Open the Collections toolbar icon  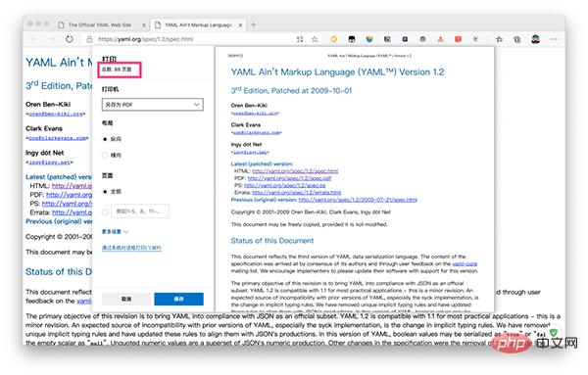tap(517, 39)
